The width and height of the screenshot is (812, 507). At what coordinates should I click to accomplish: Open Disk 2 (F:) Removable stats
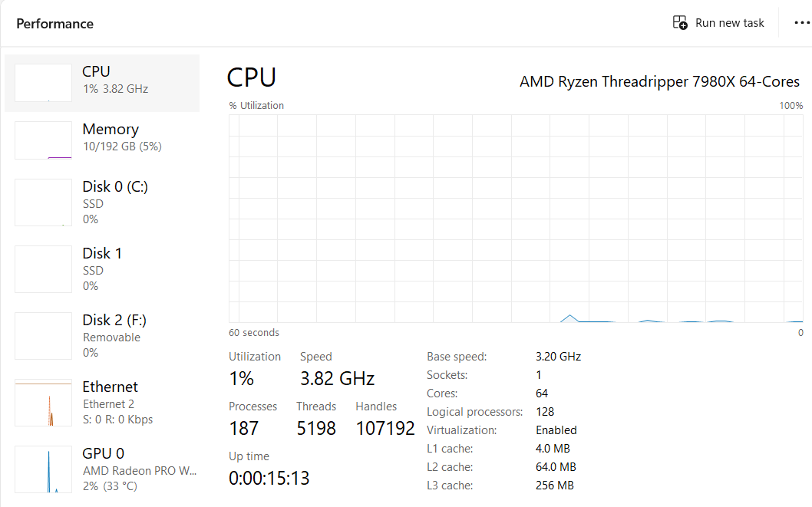pos(114,336)
